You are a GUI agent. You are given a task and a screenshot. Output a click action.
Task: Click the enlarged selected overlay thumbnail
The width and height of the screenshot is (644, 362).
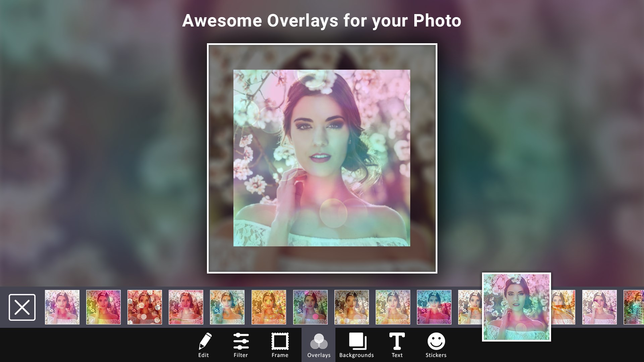click(x=517, y=307)
